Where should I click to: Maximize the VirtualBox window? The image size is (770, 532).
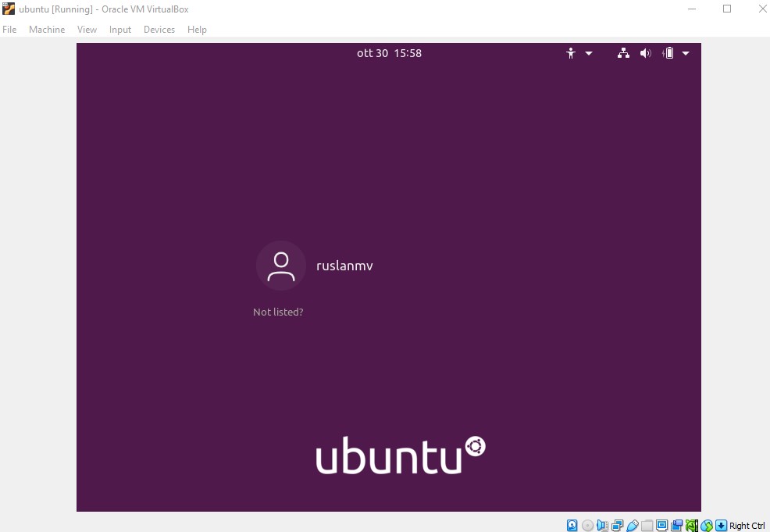pos(727,9)
